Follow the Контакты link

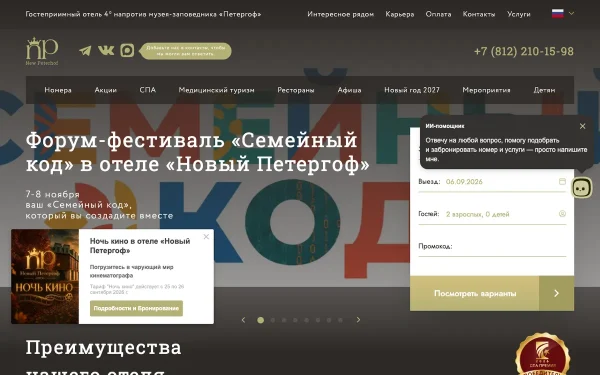pos(479,14)
